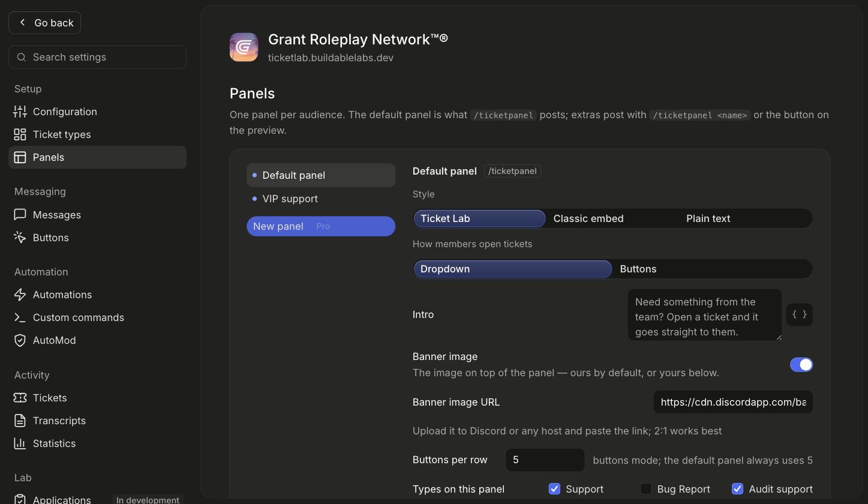Select the Plain text style

[746, 218]
